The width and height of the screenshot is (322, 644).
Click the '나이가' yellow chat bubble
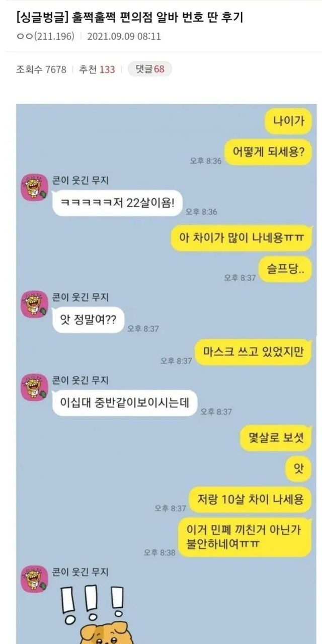288,121
